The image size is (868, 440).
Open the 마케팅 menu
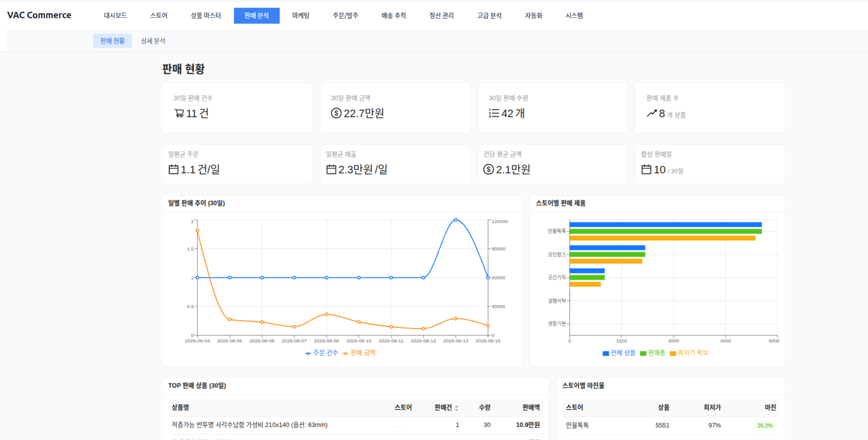[301, 16]
